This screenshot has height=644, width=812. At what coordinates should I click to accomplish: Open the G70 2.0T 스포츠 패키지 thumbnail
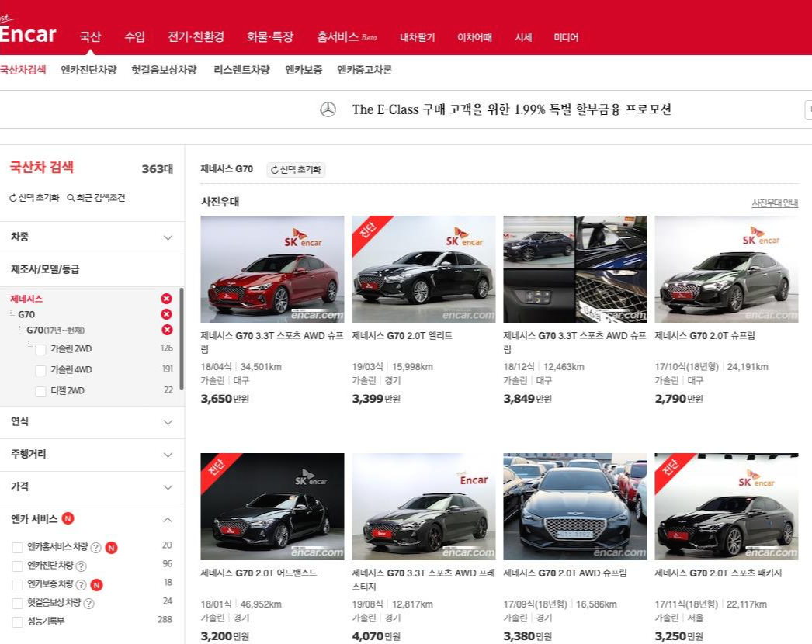click(x=727, y=507)
